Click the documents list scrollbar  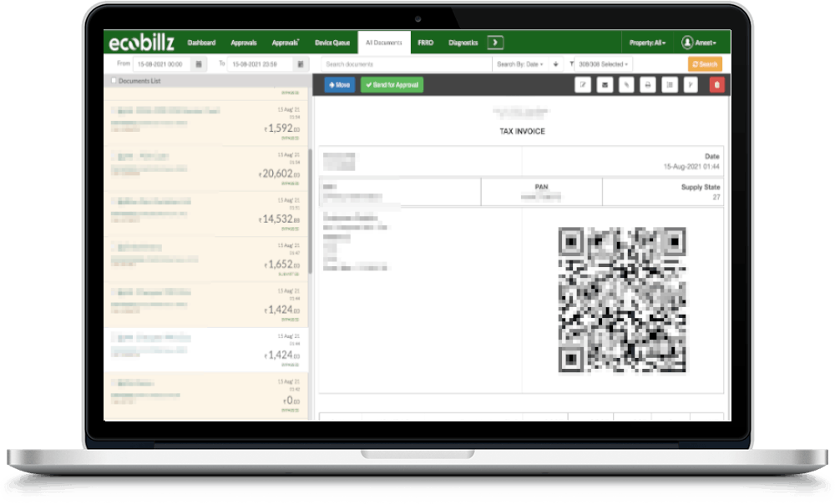pos(310,210)
